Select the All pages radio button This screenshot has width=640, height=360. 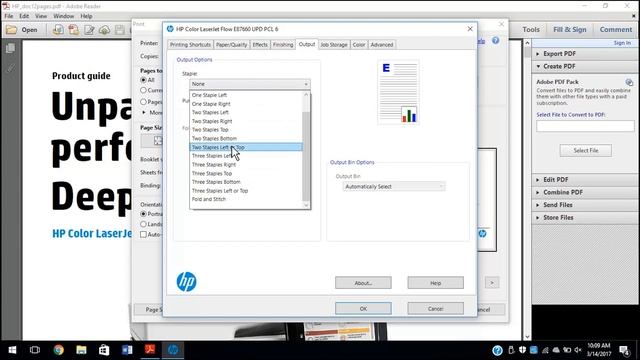[x=143, y=80]
